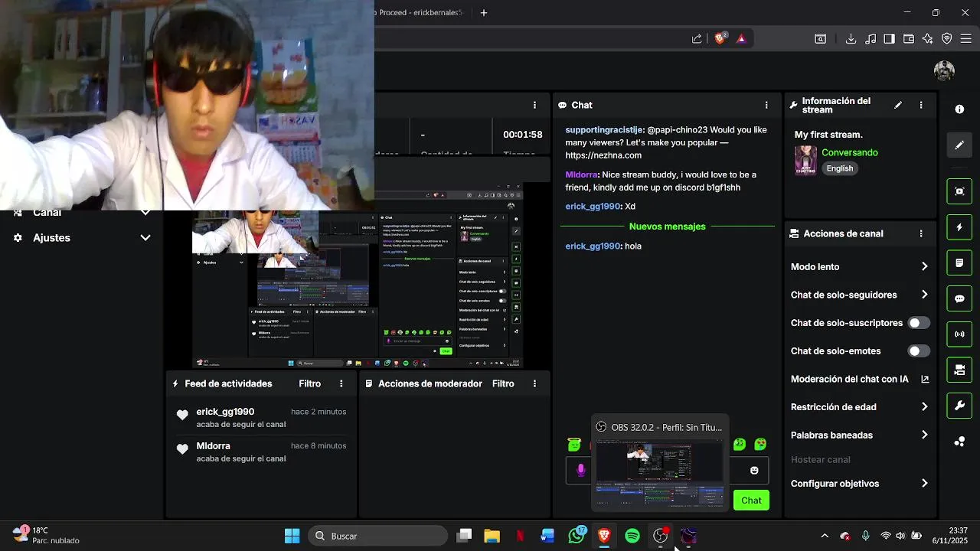This screenshot has height=551, width=980.
Task: Click the purple microphone icon in chat input
Action: (581, 470)
